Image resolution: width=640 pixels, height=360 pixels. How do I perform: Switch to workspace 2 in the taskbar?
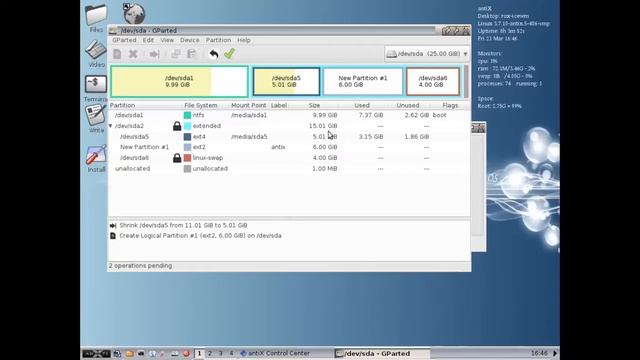click(x=210, y=353)
